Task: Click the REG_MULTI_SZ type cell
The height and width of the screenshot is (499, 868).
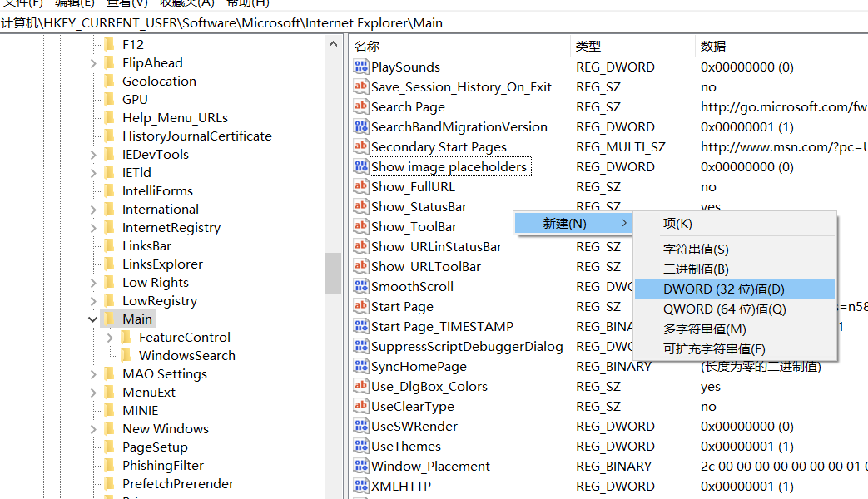Action: [621, 146]
